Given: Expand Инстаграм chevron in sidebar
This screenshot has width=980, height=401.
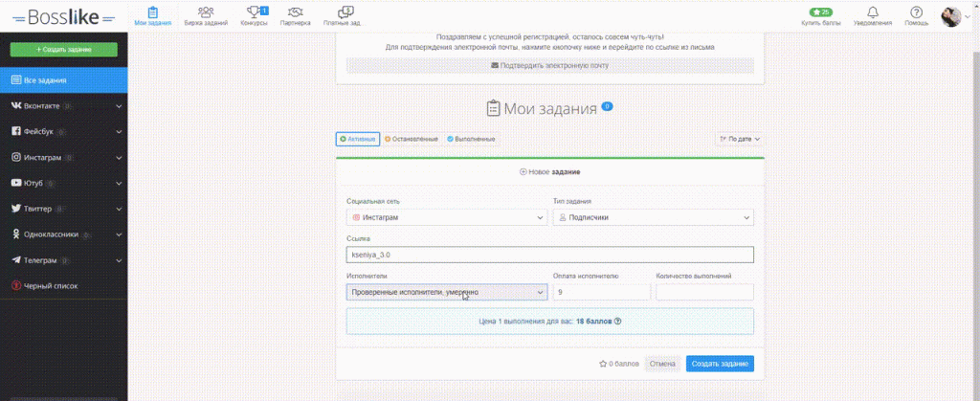Looking at the screenshot, I should [119, 157].
